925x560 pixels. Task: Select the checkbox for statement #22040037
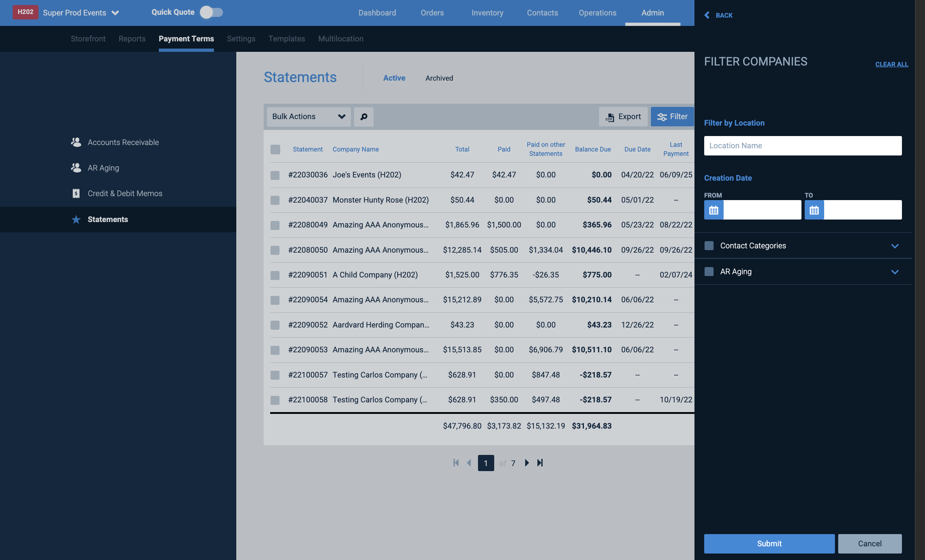pyautogui.click(x=275, y=200)
